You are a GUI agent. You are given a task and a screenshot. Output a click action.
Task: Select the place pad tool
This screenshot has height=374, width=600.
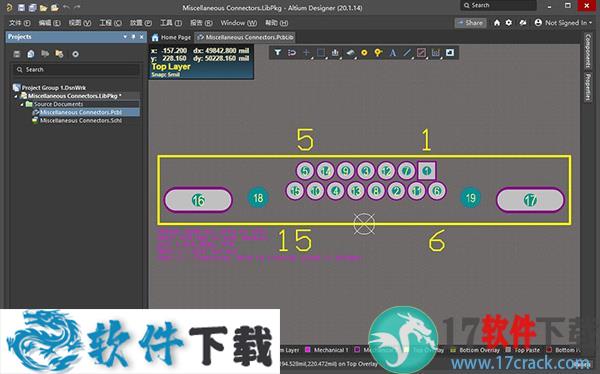(x=364, y=52)
